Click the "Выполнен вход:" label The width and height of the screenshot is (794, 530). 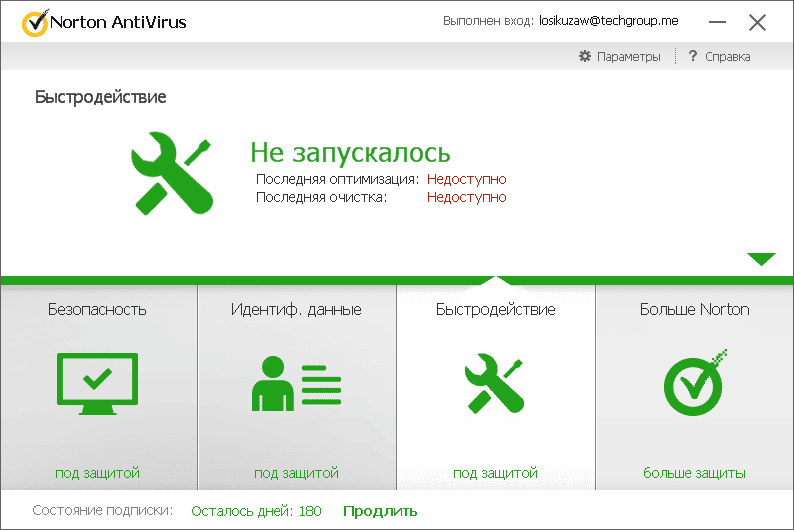point(488,21)
